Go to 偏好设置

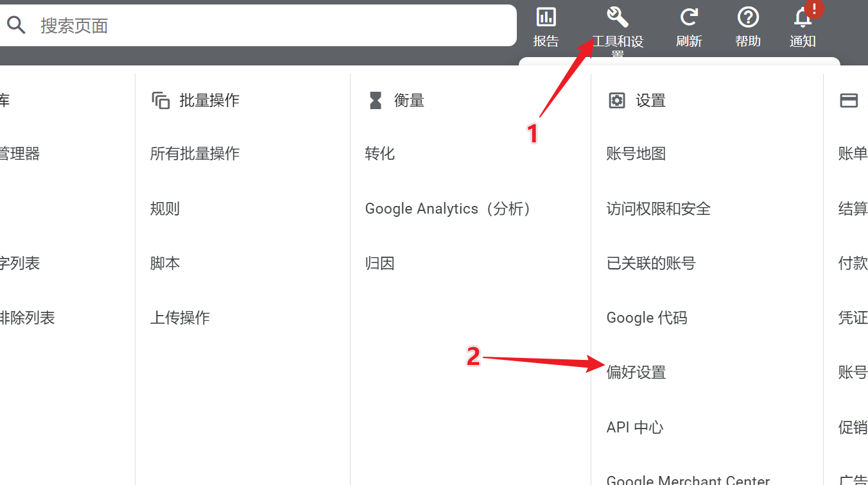click(x=636, y=372)
